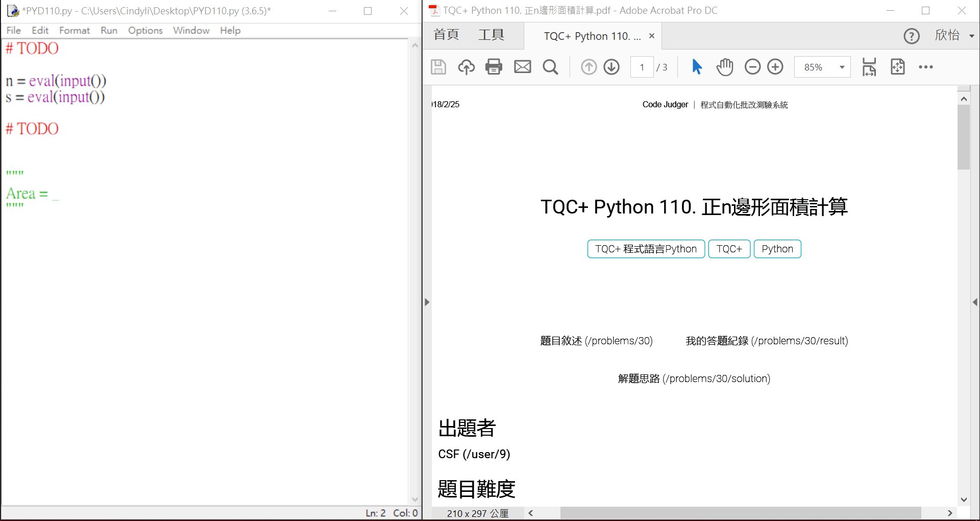Click the Col: 0 status bar entry

405,513
